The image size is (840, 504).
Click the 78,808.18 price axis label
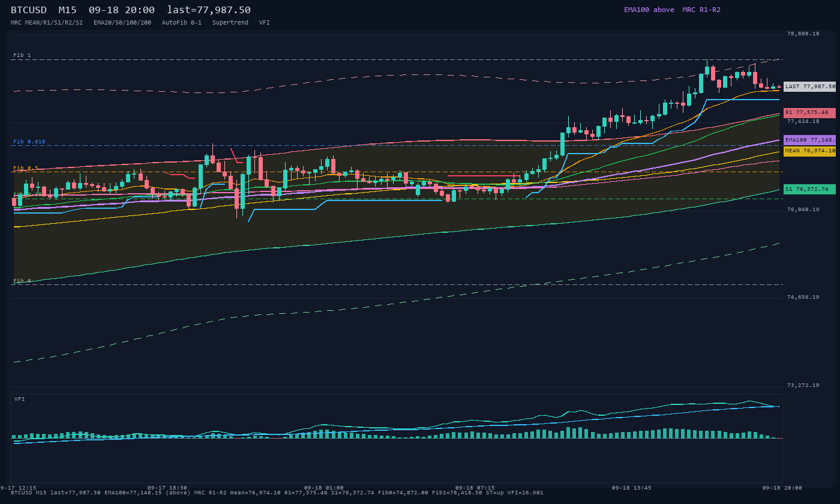(803, 34)
